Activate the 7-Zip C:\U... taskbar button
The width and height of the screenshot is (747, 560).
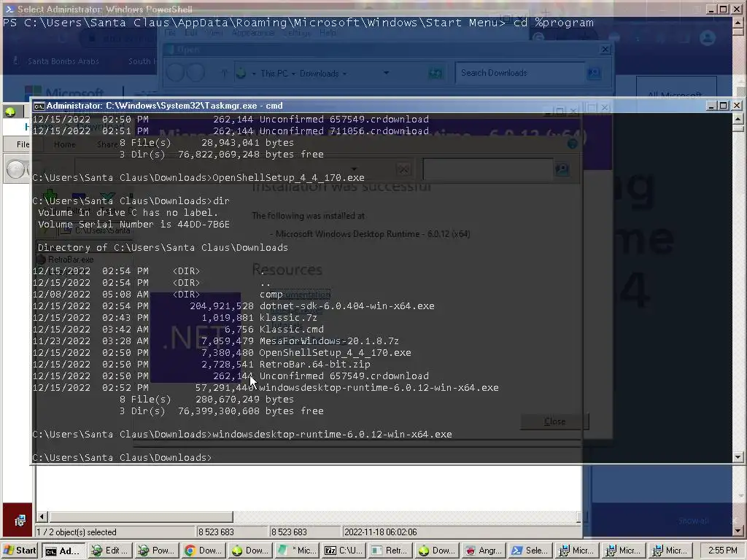[x=344, y=551]
